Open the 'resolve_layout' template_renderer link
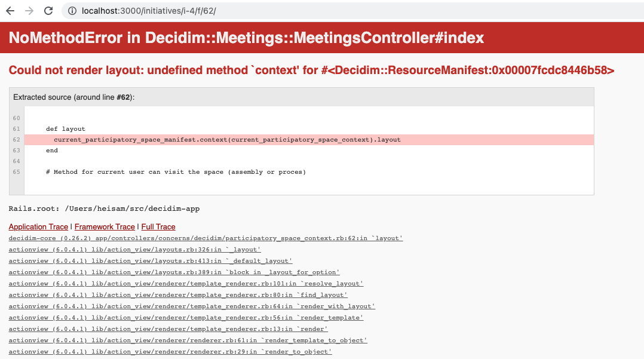 pos(185,283)
